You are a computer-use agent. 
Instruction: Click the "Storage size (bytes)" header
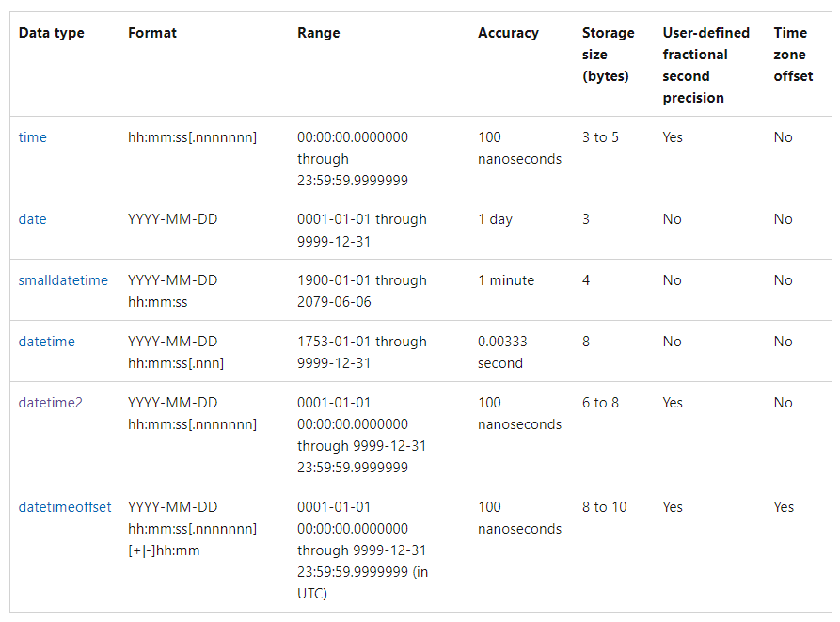tap(608, 55)
